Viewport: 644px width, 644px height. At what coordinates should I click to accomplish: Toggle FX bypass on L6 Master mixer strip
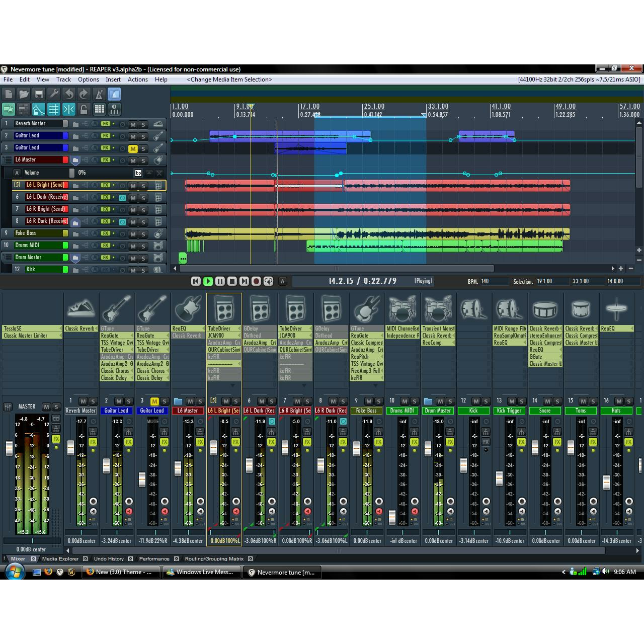(200, 442)
